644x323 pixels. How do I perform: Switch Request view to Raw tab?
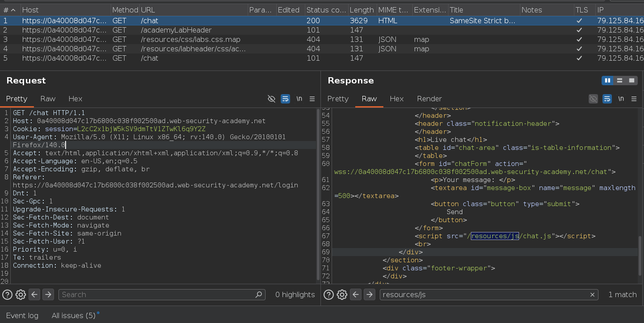48,99
